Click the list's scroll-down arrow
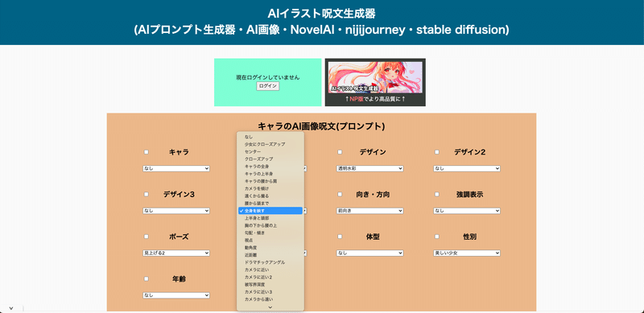Screen dimensions: 644x313 pyautogui.click(x=270, y=307)
